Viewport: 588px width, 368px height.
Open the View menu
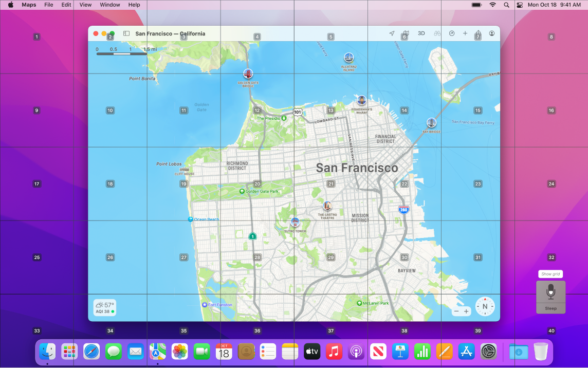pos(85,5)
